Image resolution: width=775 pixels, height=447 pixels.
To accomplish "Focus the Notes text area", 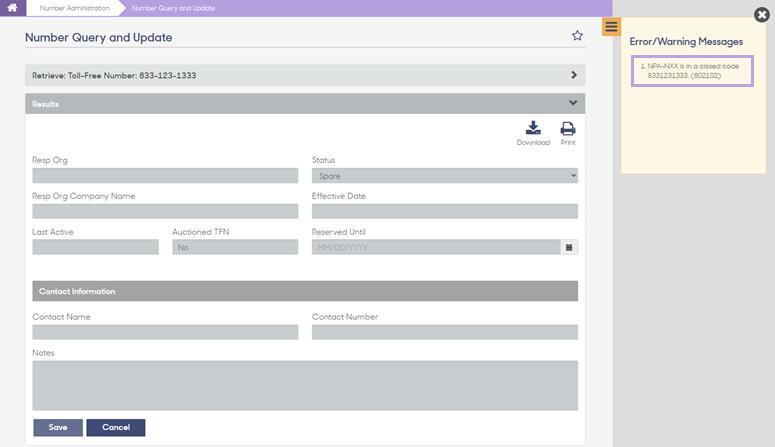I will (305, 385).
